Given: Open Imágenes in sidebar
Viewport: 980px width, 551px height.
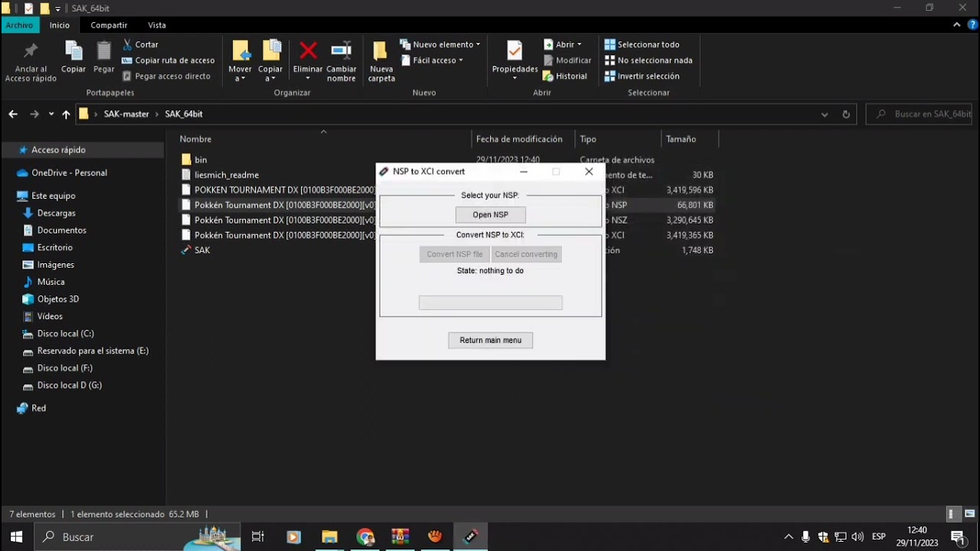Looking at the screenshot, I should 55,265.
